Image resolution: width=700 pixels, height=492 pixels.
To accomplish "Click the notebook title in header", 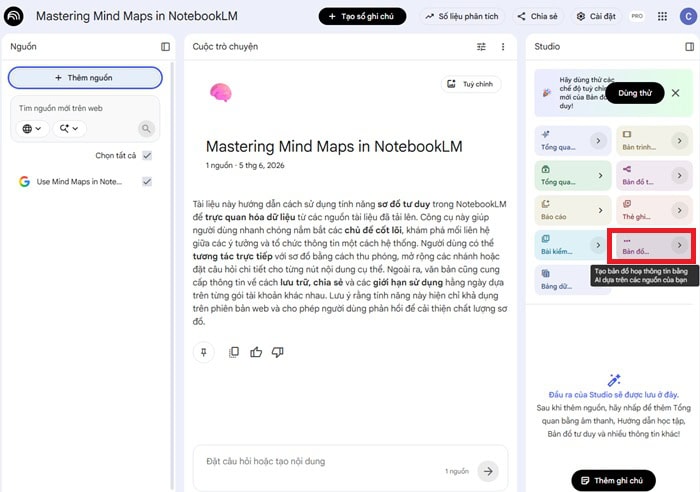I will pyautogui.click(x=137, y=16).
